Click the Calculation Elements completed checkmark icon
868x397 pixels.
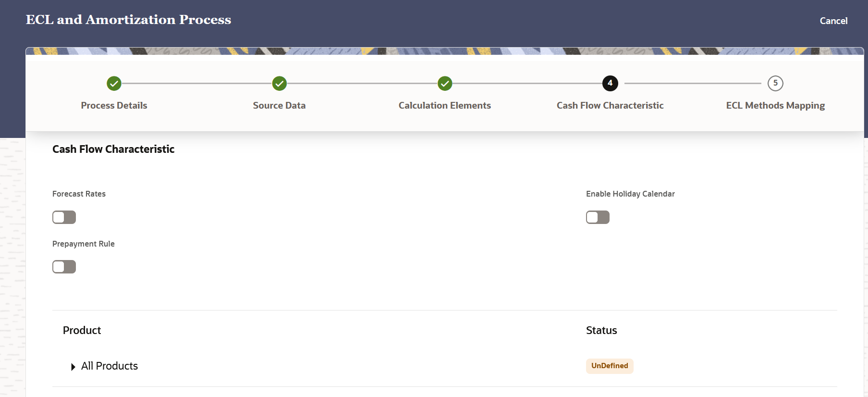445,84
